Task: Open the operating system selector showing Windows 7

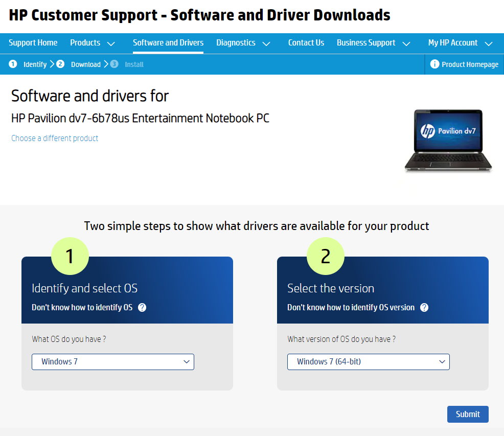Action: pyautogui.click(x=112, y=361)
